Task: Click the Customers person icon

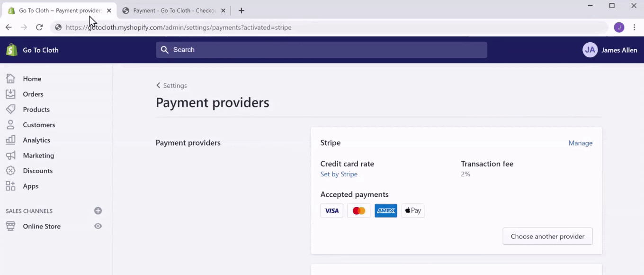Action: pyautogui.click(x=10, y=125)
